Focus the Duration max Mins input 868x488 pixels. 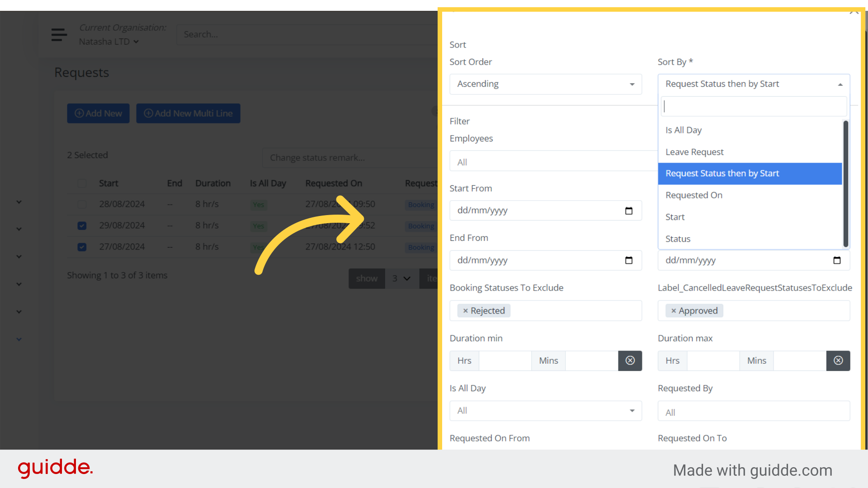pos(800,361)
